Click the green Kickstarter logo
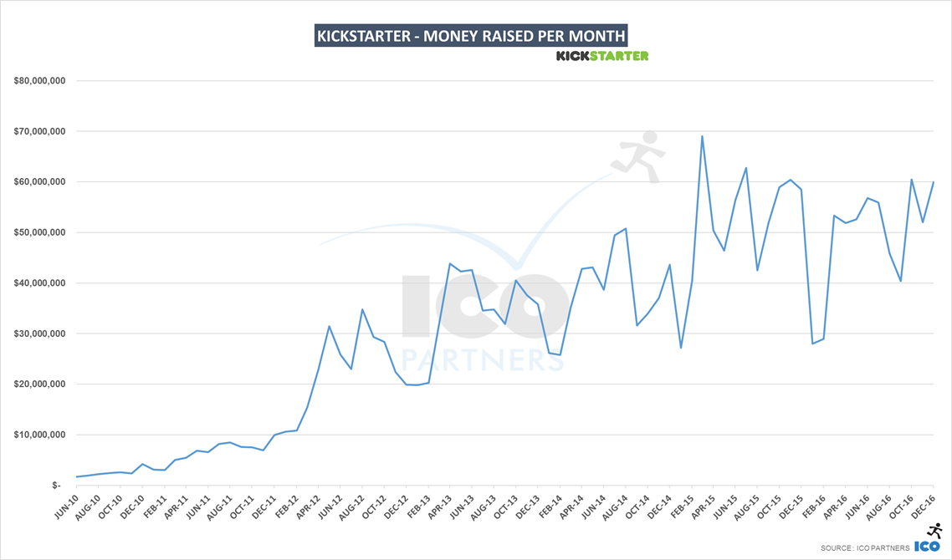The height and width of the screenshot is (560, 952). pos(602,56)
